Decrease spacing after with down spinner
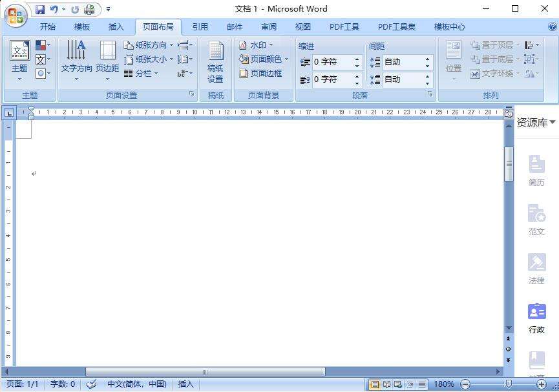This screenshot has height=392, width=559. [427, 83]
